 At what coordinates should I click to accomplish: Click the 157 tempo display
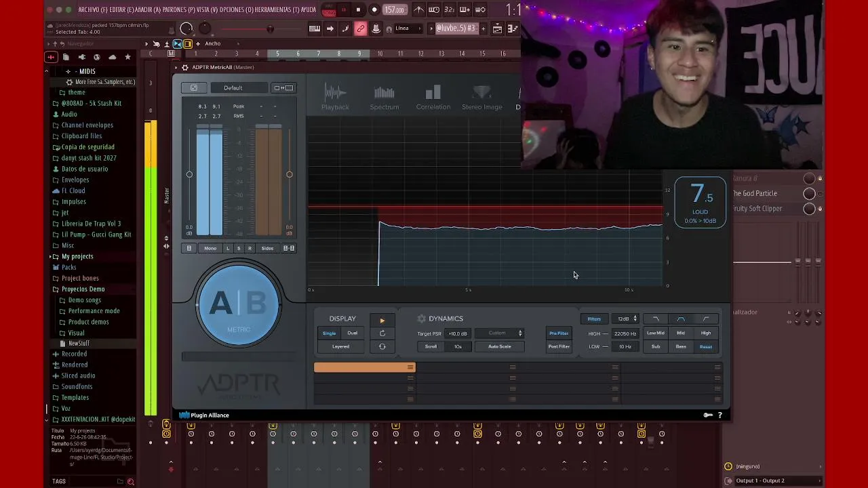tap(394, 9)
